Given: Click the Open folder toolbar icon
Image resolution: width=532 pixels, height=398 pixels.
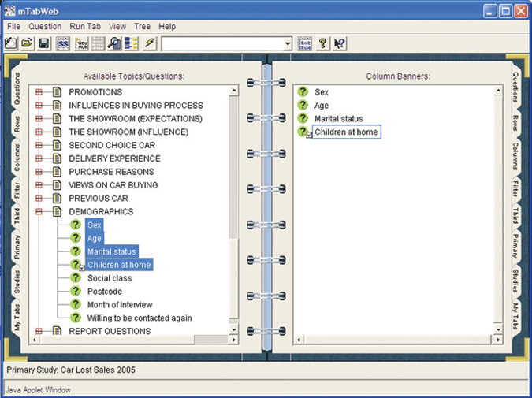Looking at the screenshot, I should [27, 43].
